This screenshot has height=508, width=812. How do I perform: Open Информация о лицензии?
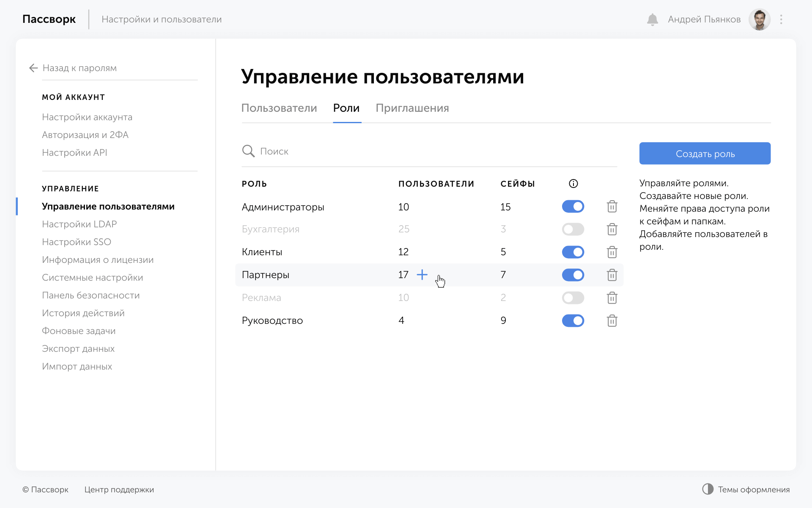click(98, 260)
